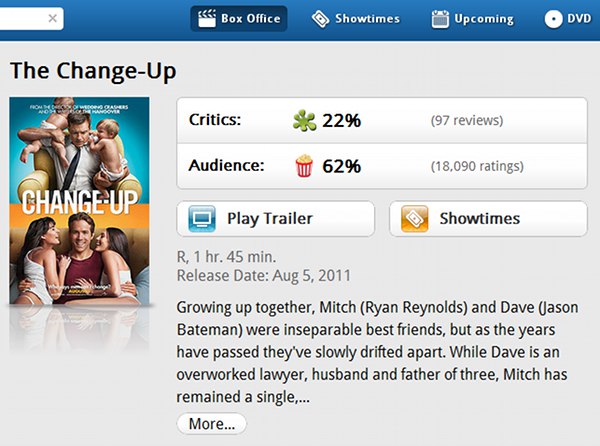Screen dimensions: 600x446
Task: Click the disc icon beside DVD
Action: click(553, 19)
